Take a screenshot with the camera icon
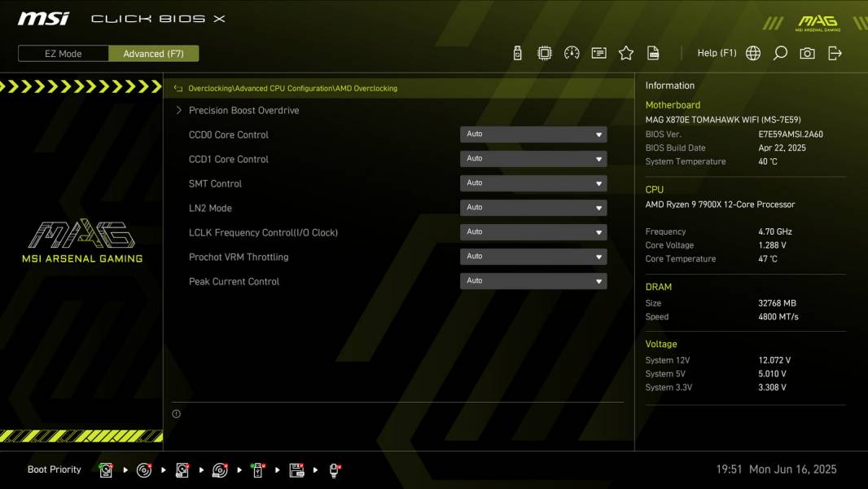 807,53
